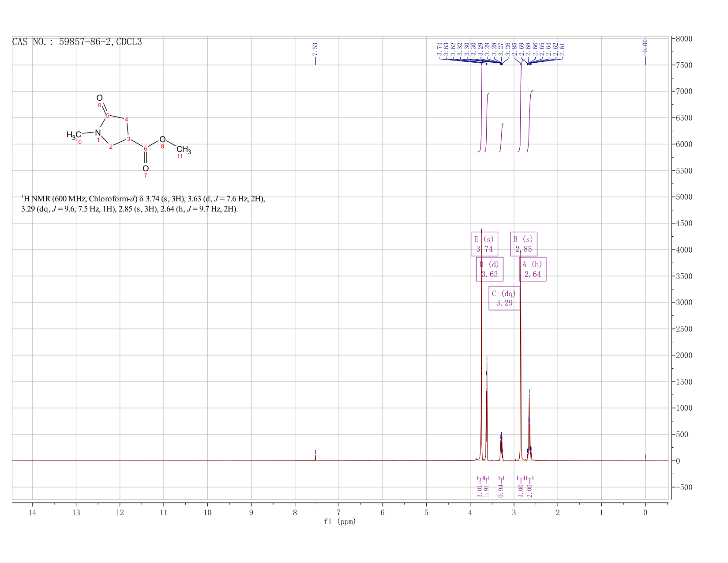Click the 3.01 integral value below baseline
This screenshot has width=728, height=563.
pos(480,491)
